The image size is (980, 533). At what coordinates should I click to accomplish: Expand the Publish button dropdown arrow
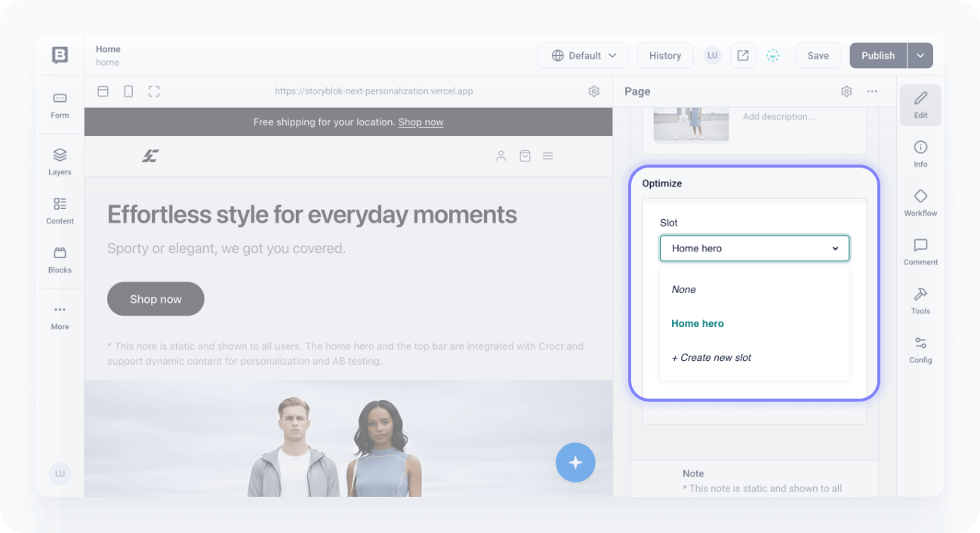pyautogui.click(x=920, y=55)
